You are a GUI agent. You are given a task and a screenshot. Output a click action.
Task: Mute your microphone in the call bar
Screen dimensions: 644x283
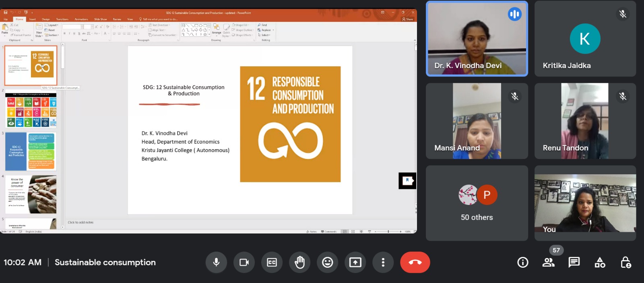(216, 262)
